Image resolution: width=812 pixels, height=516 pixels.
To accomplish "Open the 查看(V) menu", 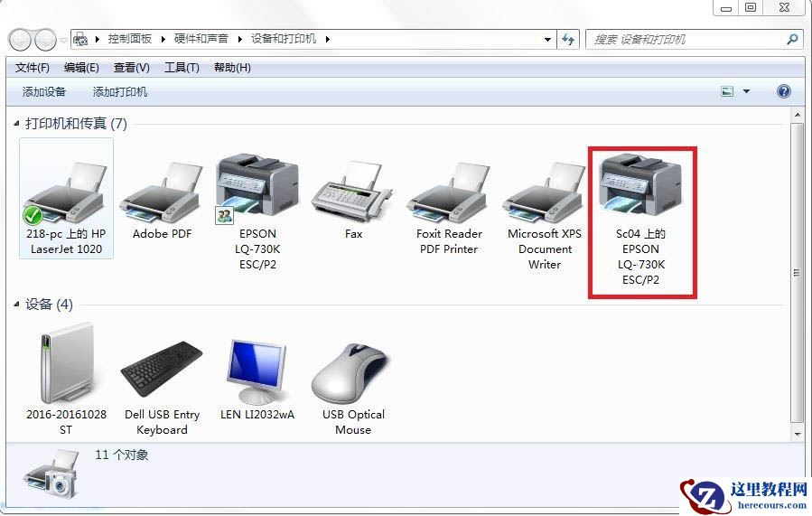I will pos(132,68).
